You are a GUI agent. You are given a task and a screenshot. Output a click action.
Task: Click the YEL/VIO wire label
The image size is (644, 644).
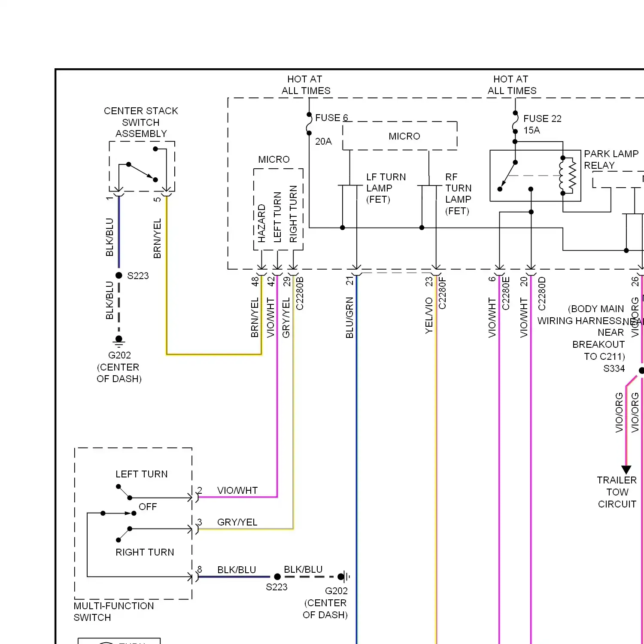point(429,316)
